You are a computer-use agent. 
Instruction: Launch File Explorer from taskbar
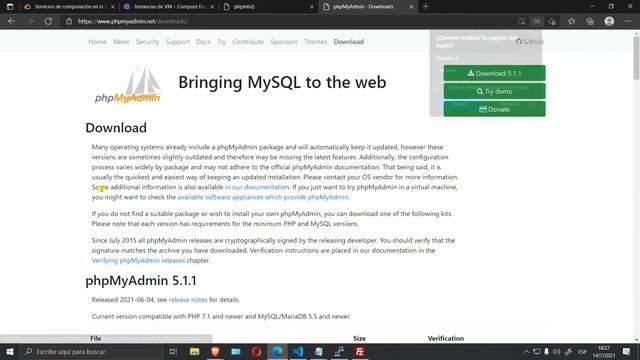194,351
